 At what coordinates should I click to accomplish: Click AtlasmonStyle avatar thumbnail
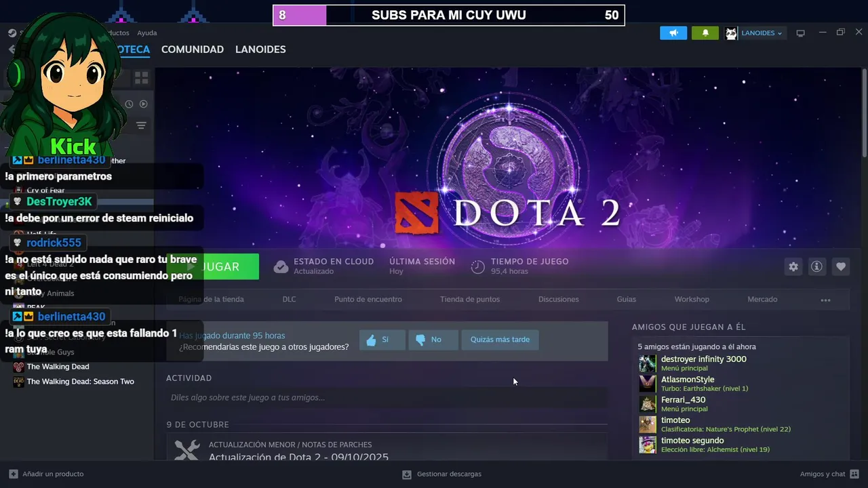click(x=648, y=384)
